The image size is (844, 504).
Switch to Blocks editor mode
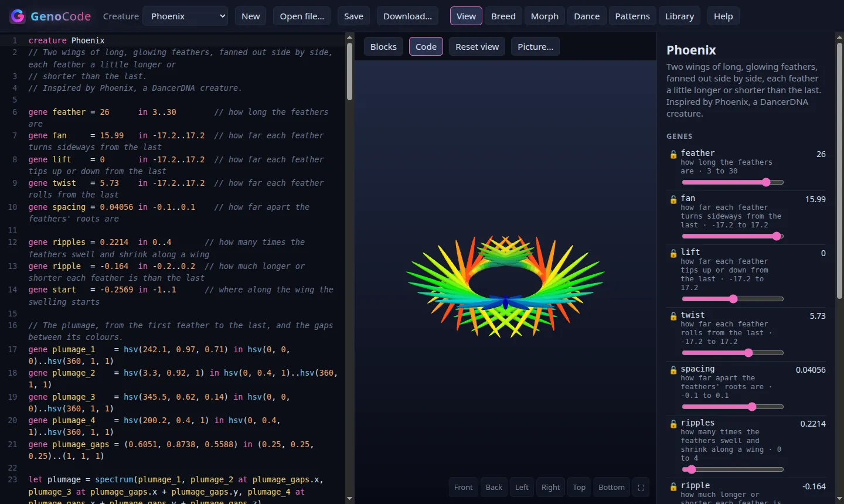383,47
